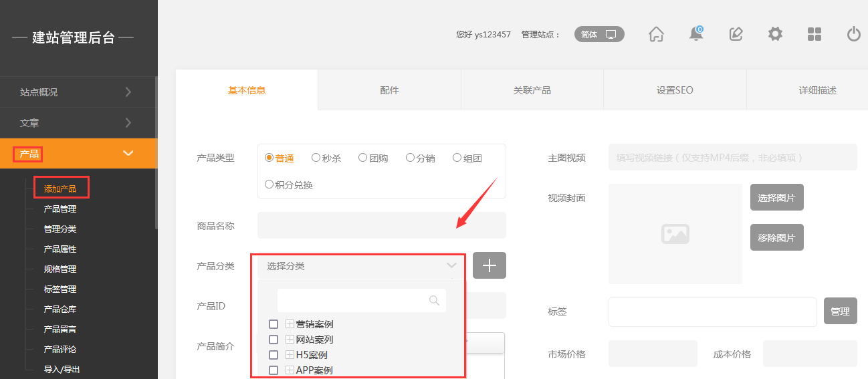
Task: Switch to the 设置SEO tab
Action: click(x=675, y=90)
